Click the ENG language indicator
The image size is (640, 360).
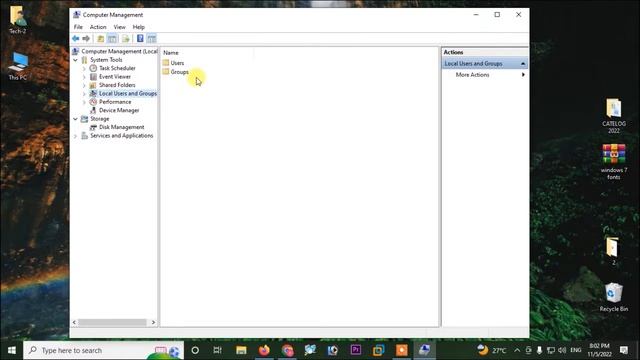tap(576, 350)
